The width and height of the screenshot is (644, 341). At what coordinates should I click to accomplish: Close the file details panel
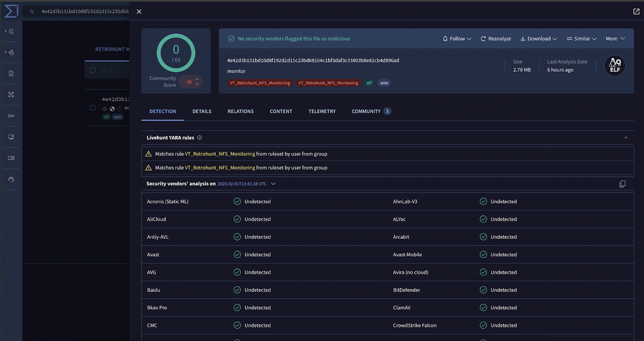[139, 11]
